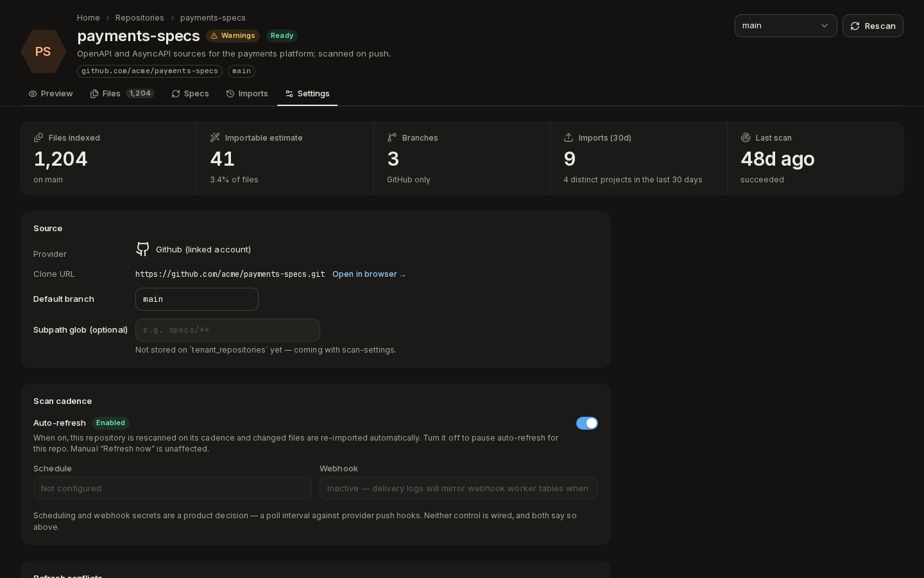924x578 pixels.
Task: Click the Rescan button
Action: coord(873,26)
